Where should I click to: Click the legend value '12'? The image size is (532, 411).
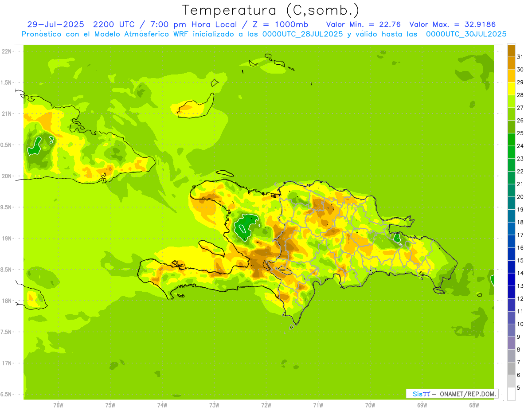tap(520, 298)
